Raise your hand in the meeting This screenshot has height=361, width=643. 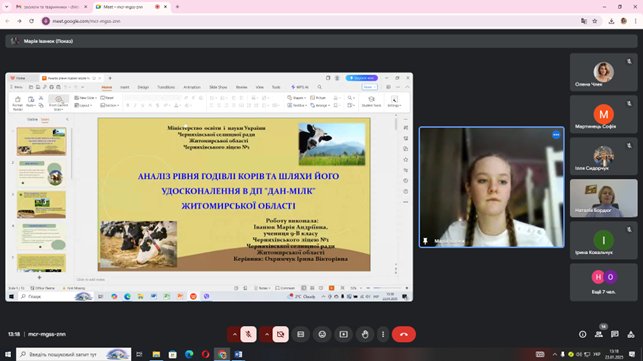point(365,334)
